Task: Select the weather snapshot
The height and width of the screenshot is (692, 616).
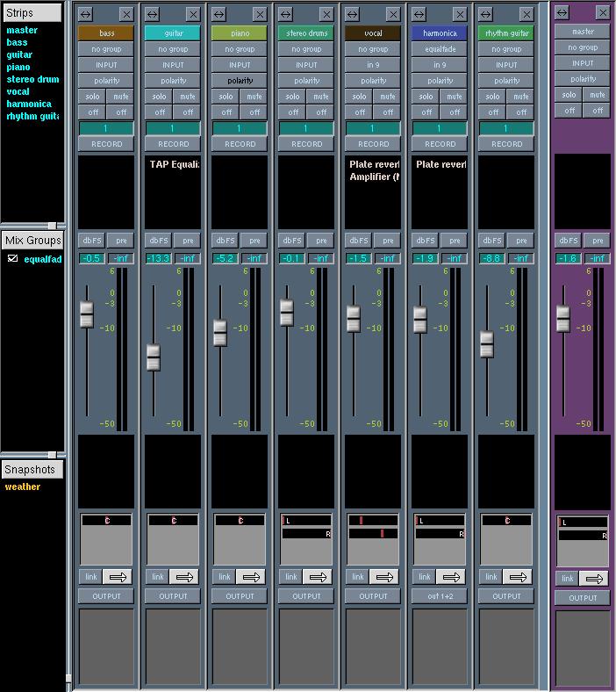Action: pos(23,487)
